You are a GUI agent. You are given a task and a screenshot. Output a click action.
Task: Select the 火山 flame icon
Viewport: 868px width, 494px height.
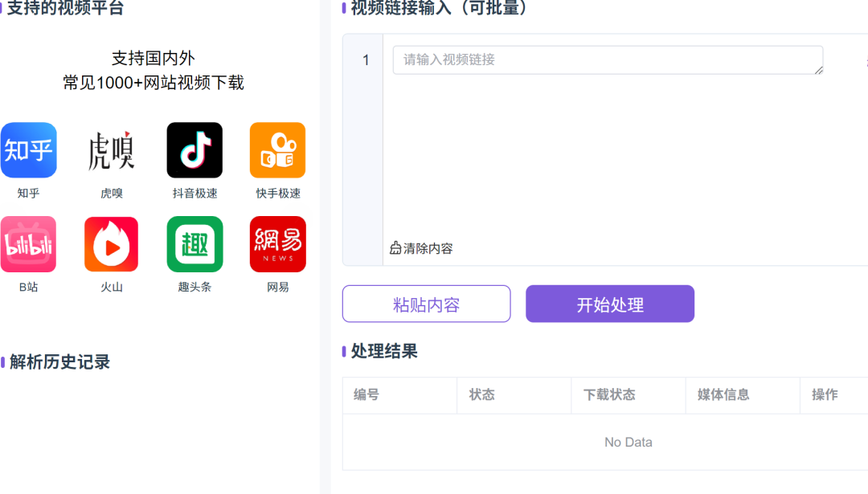(x=111, y=244)
